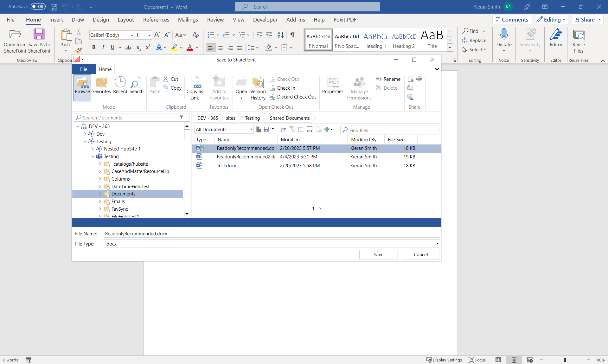Toggle Subscript formatting

click(138, 48)
